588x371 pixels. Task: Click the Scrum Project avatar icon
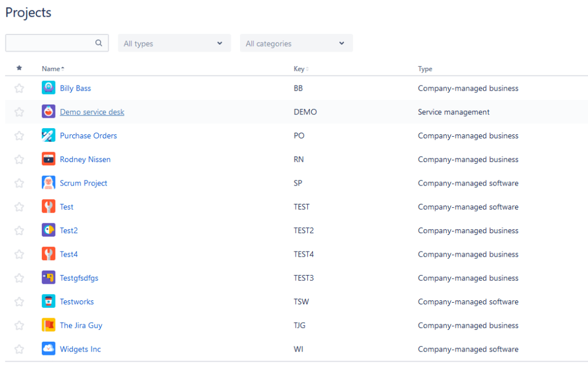tap(48, 183)
